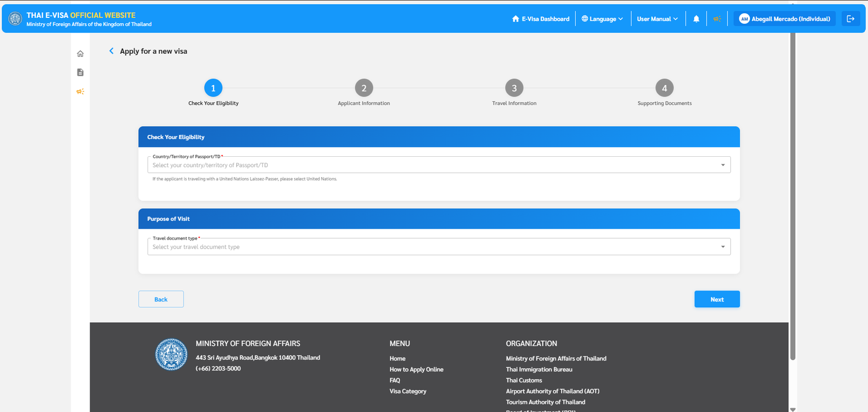This screenshot has width=868, height=412.
Task: Click the scrollbar down arrow
Action: click(x=793, y=409)
